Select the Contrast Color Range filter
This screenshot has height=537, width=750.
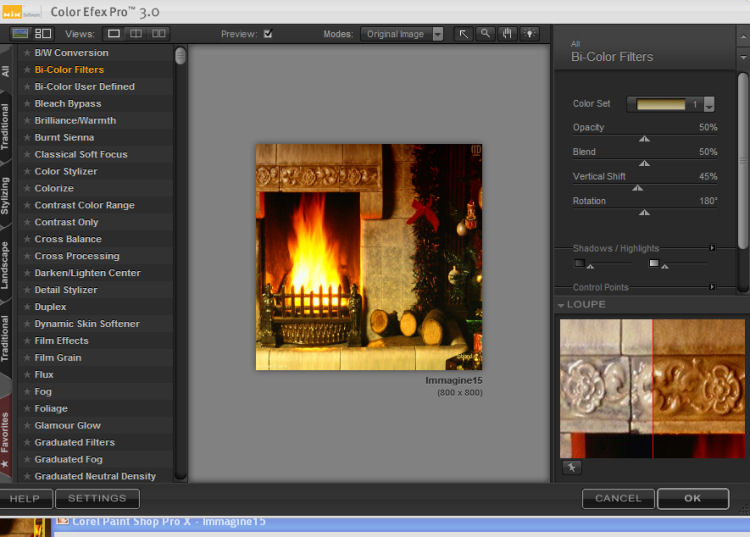[x=84, y=205]
